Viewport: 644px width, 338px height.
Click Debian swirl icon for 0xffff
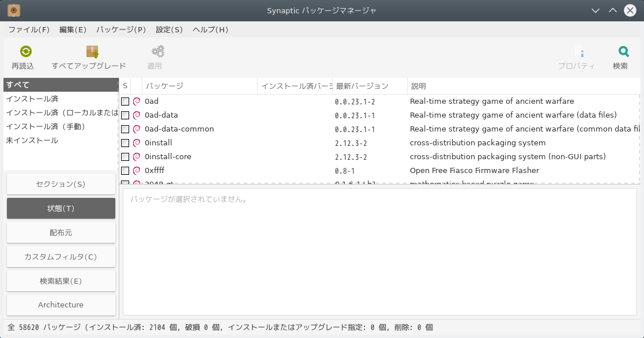click(x=137, y=171)
